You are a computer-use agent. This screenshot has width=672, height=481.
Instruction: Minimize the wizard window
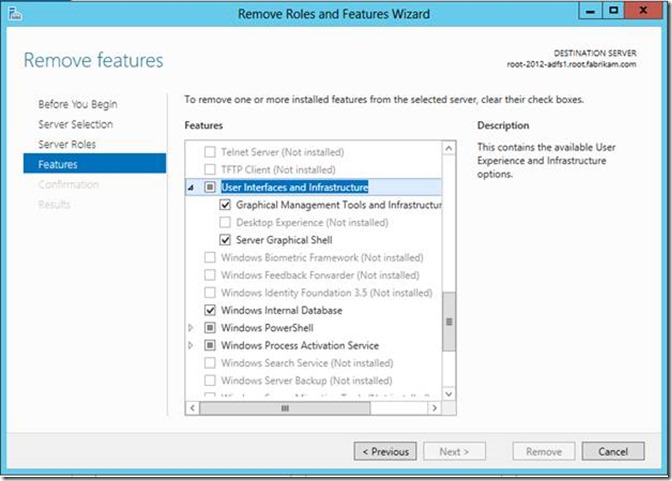pos(590,11)
